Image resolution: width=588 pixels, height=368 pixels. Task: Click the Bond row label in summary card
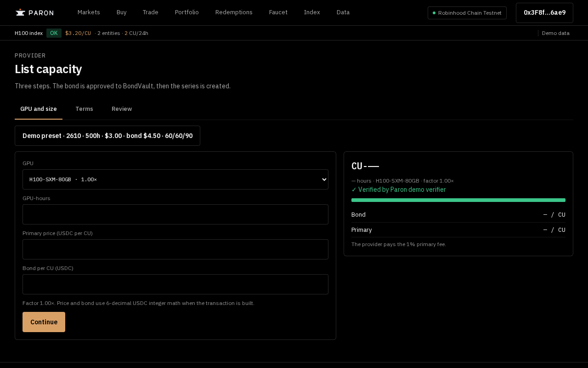point(358,215)
